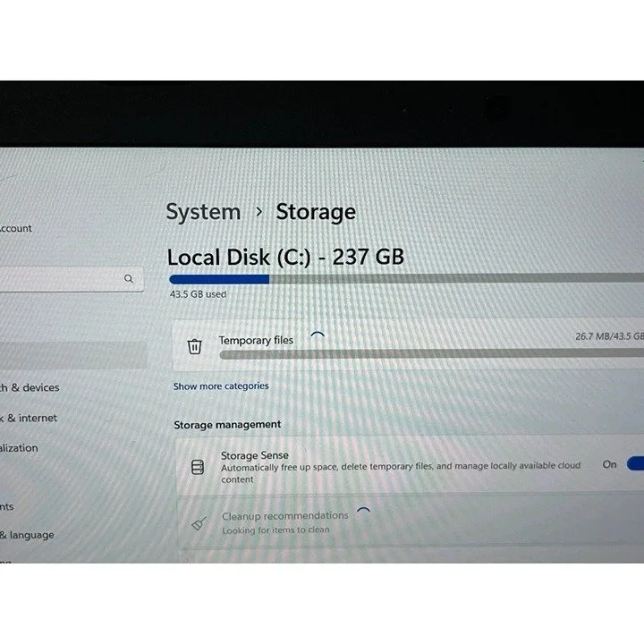Click the highlighted System sidebar item
This screenshot has width=644, height=644.
(73, 355)
